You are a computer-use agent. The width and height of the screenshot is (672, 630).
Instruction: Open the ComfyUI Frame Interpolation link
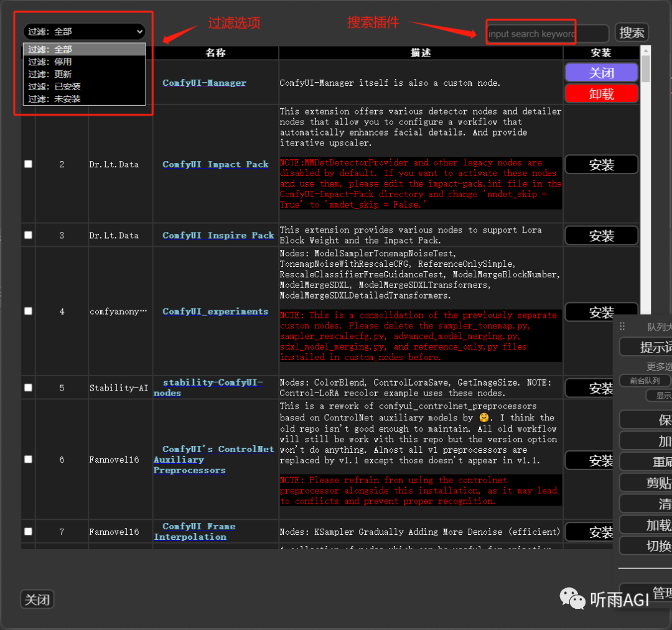195,532
